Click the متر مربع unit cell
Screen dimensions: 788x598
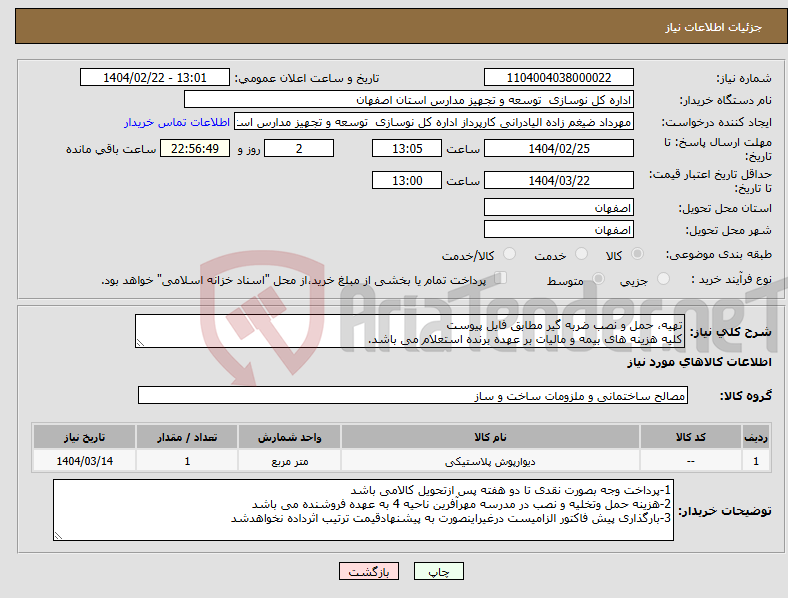(289, 461)
